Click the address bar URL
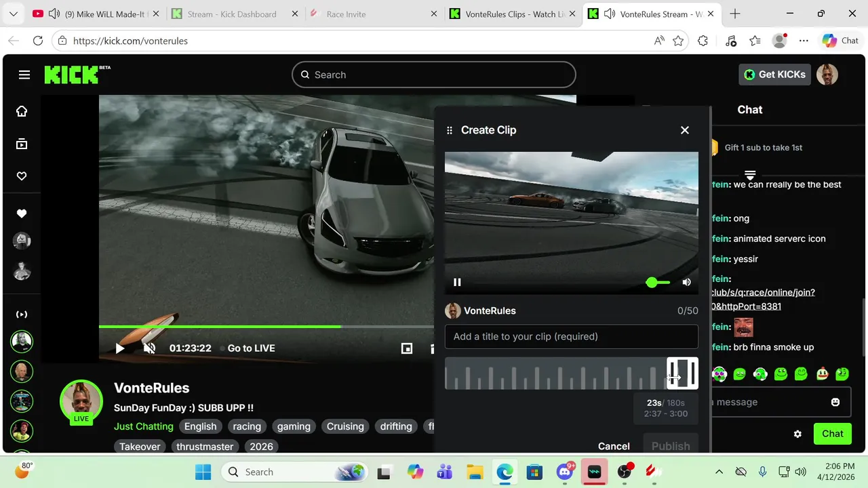The image size is (868, 488). coord(130,41)
